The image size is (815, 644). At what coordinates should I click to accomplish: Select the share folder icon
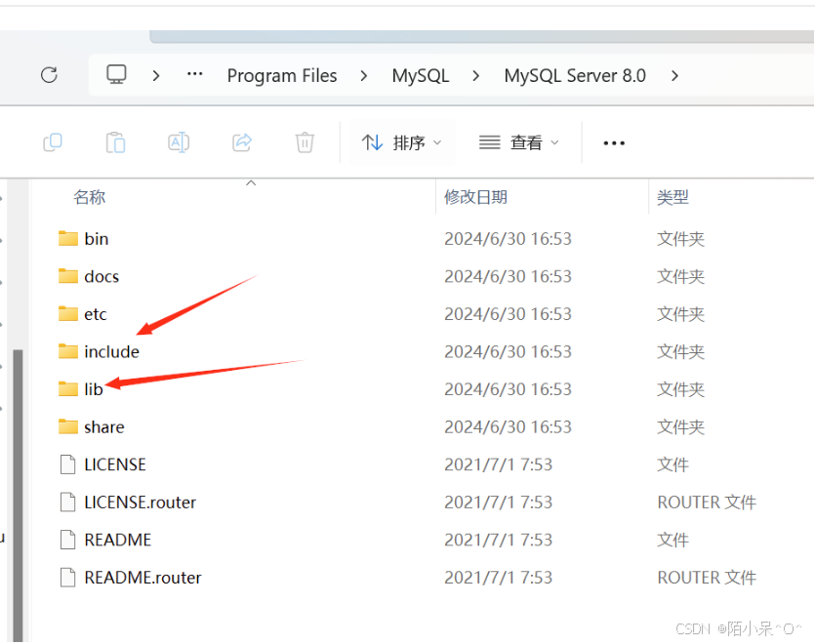68,426
